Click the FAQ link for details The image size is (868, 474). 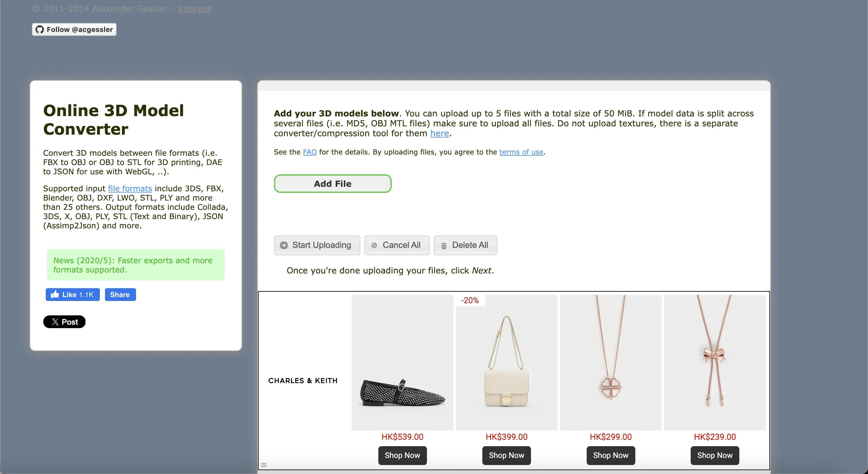(309, 152)
